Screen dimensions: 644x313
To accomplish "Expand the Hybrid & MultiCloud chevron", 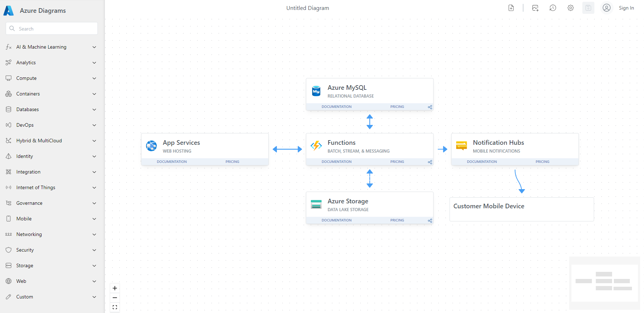I will pyautogui.click(x=94, y=141).
